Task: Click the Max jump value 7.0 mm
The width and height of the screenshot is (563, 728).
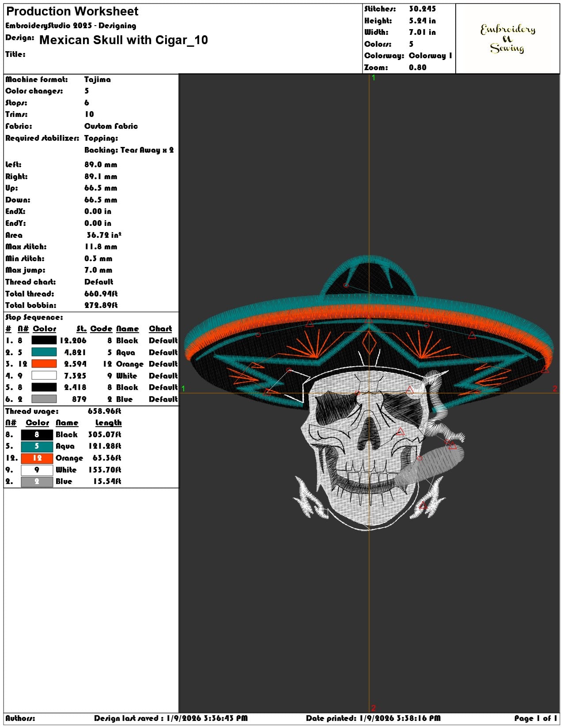Action: (x=98, y=270)
